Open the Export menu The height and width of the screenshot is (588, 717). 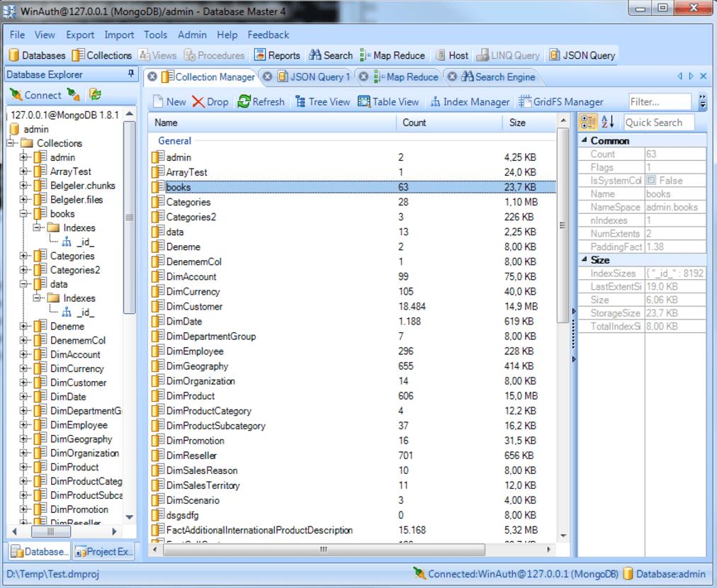[x=80, y=35]
